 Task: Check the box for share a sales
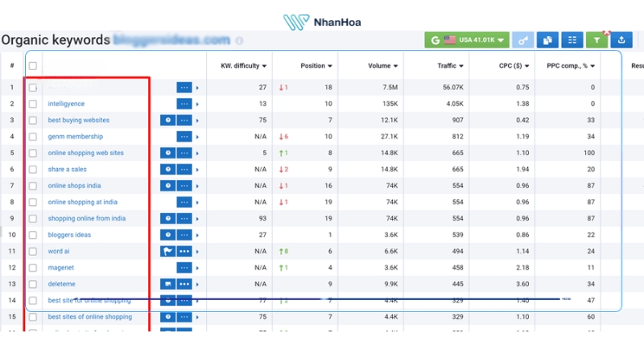tap(33, 170)
